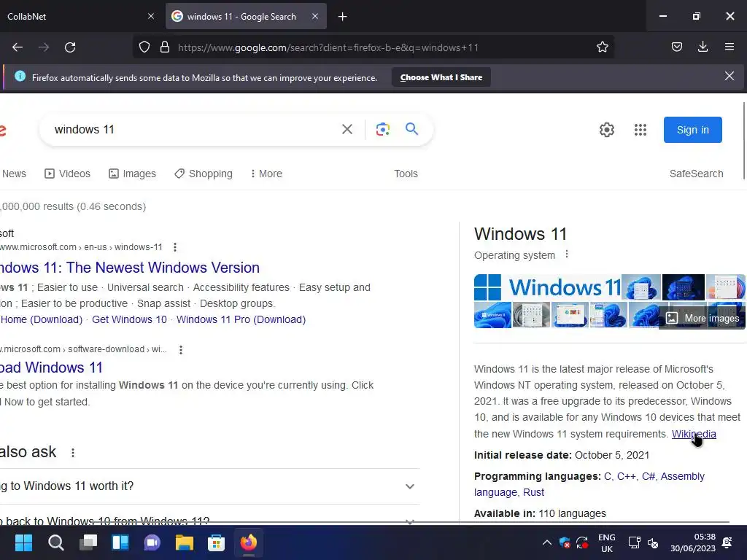747x560 pixels.
Task: Clear the search box text
Action: coord(347,129)
